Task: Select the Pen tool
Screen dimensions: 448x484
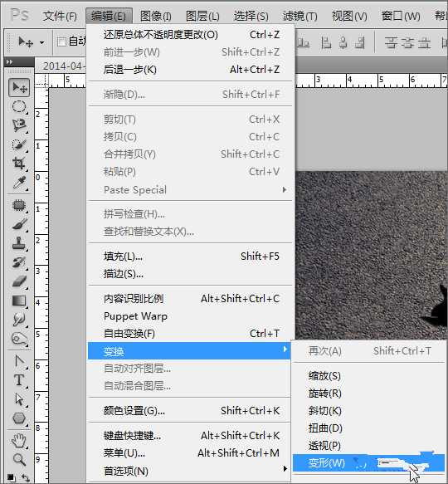Action: [19, 361]
